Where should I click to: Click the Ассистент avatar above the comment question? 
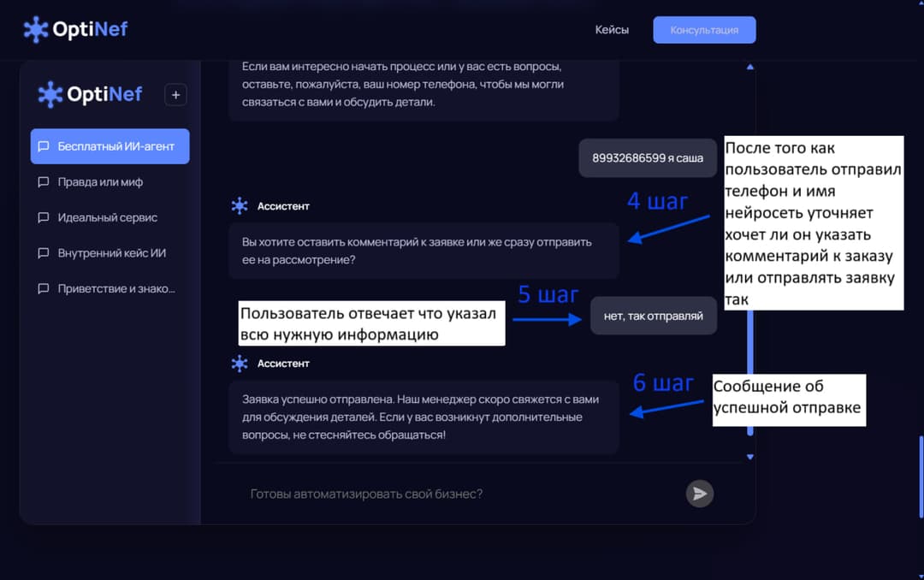pos(240,206)
